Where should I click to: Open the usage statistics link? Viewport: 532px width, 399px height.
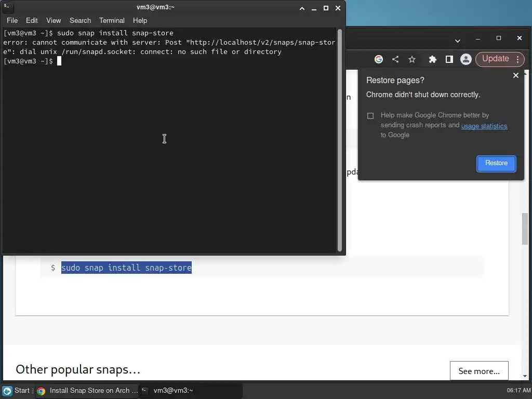[484, 126]
